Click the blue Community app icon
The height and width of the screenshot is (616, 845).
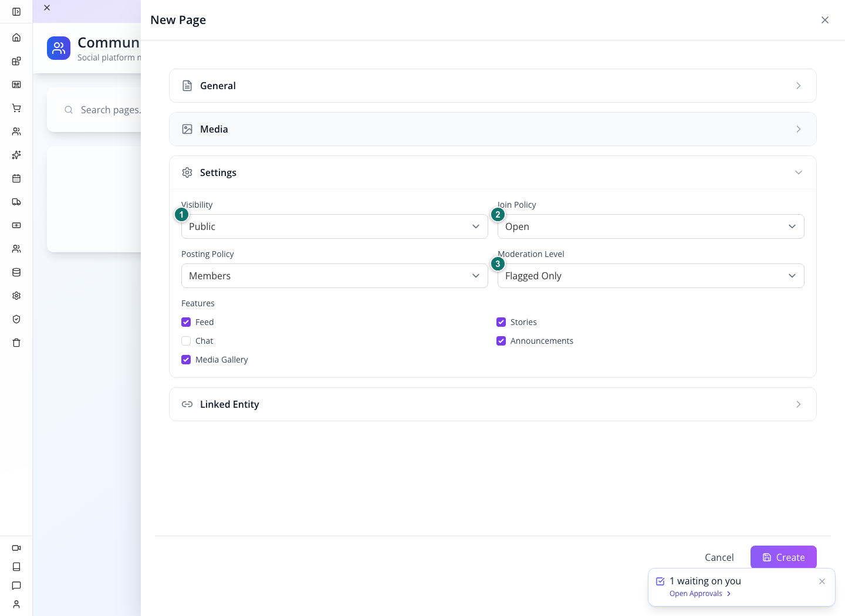[59, 48]
